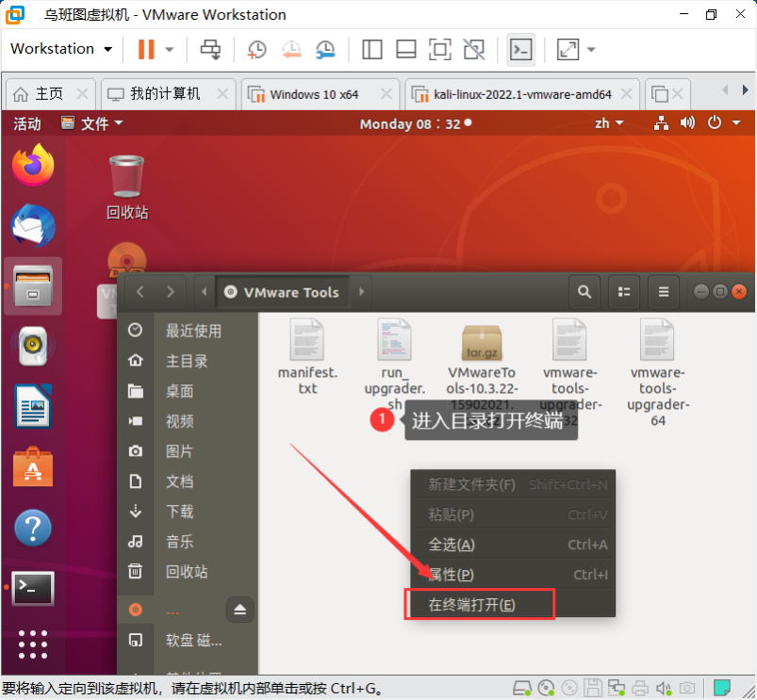This screenshot has height=700, width=757.
Task: Open the pause button power options dropdown
Action: pyautogui.click(x=170, y=49)
